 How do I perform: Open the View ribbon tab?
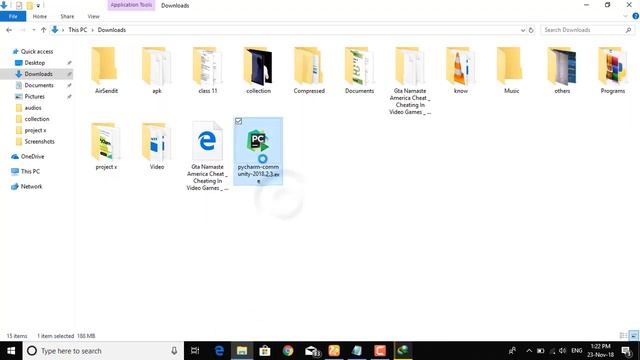tap(93, 16)
